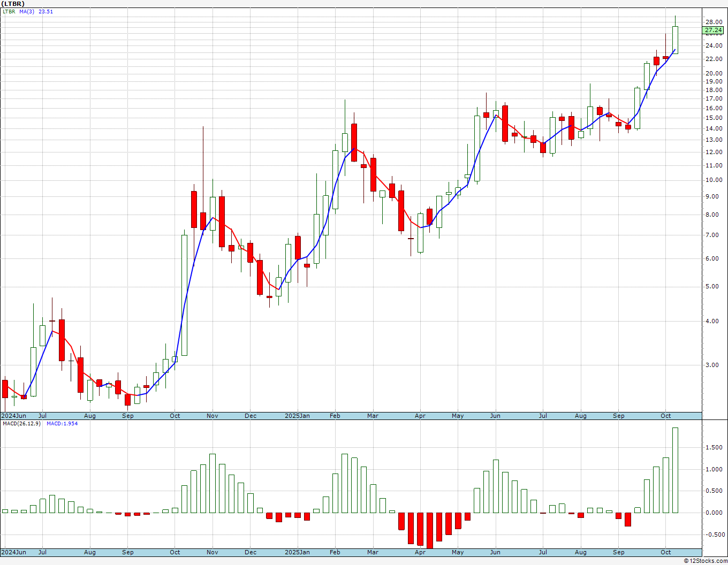Click the 10.00 price axis label
Image resolution: width=728 pixels, height=565 pixels.
click(714, 180)
